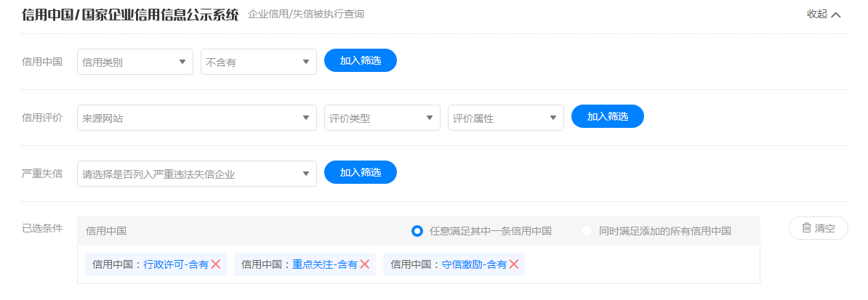The width and height of the screenshot is (868, 300).
Task: Remove the 守信激励-含有 filter tag
Action: 514,264
